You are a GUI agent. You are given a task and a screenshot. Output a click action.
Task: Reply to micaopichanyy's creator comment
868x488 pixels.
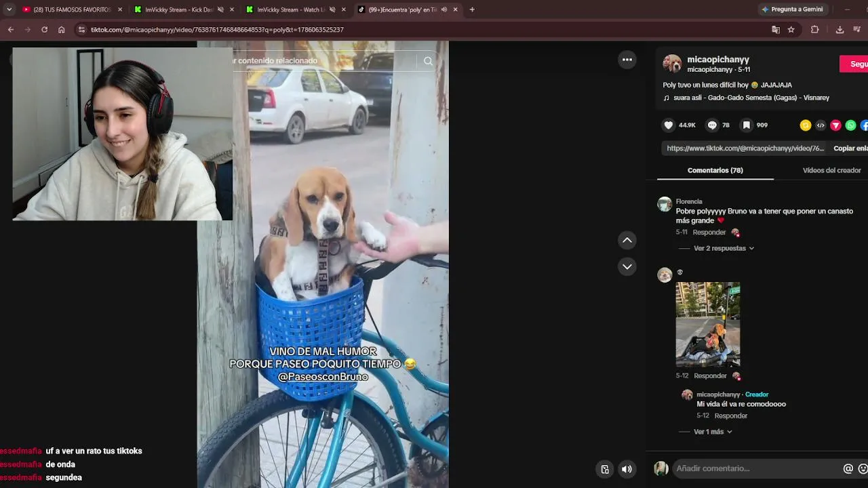tap(731, 415)
